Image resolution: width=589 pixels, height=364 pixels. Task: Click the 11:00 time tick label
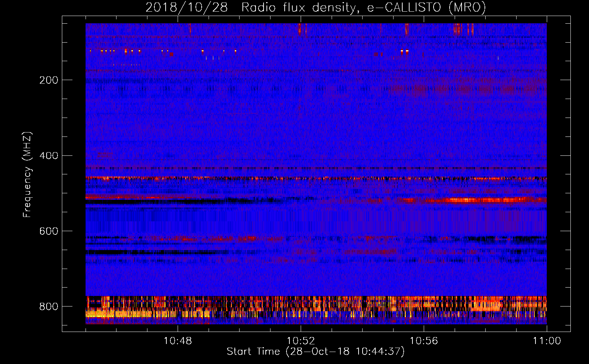[x=547, y=341]
